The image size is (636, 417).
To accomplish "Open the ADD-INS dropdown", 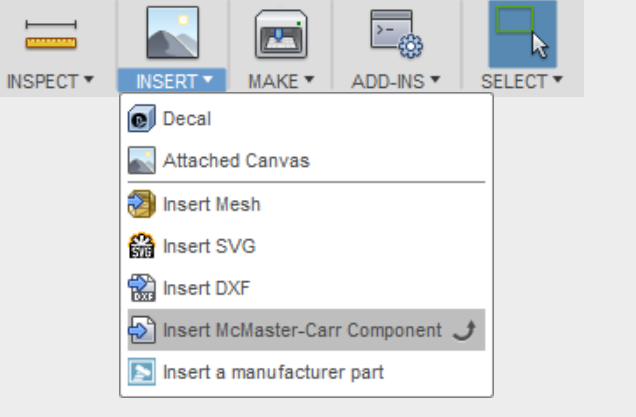I will pos(396,81).
